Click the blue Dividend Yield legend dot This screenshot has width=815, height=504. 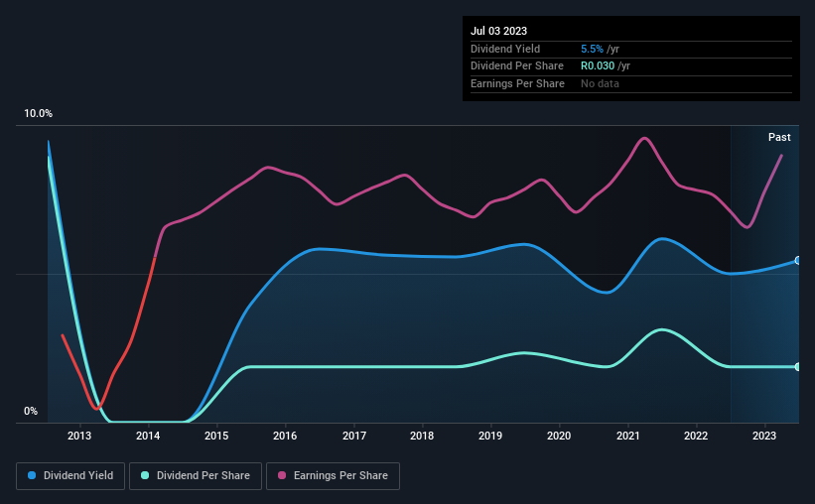tap(32, 475)
